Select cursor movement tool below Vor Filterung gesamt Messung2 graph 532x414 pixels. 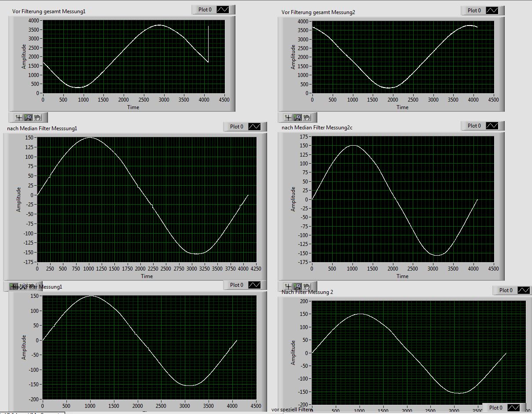click(x=288, y=117)
